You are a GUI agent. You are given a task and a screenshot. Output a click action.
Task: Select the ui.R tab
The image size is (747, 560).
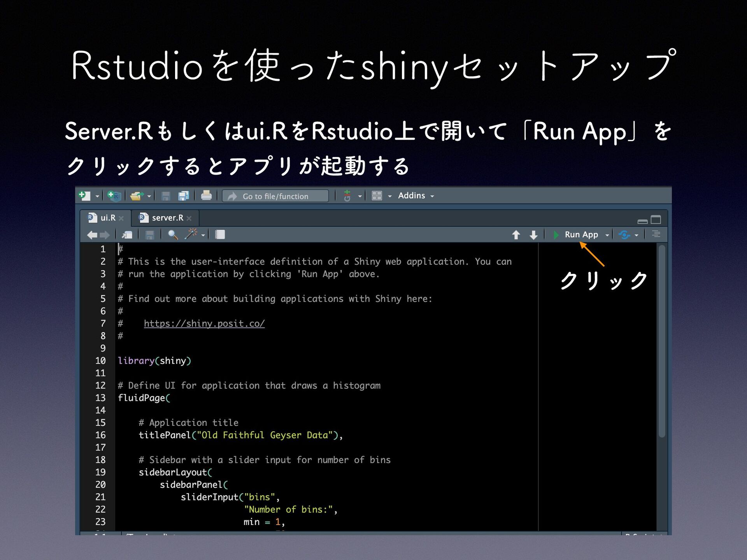[108, 218]
